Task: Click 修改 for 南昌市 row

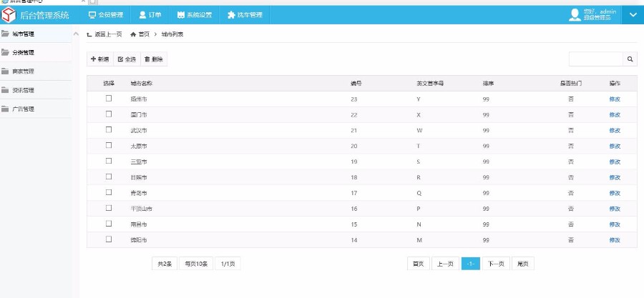Action: pos(615,224)
